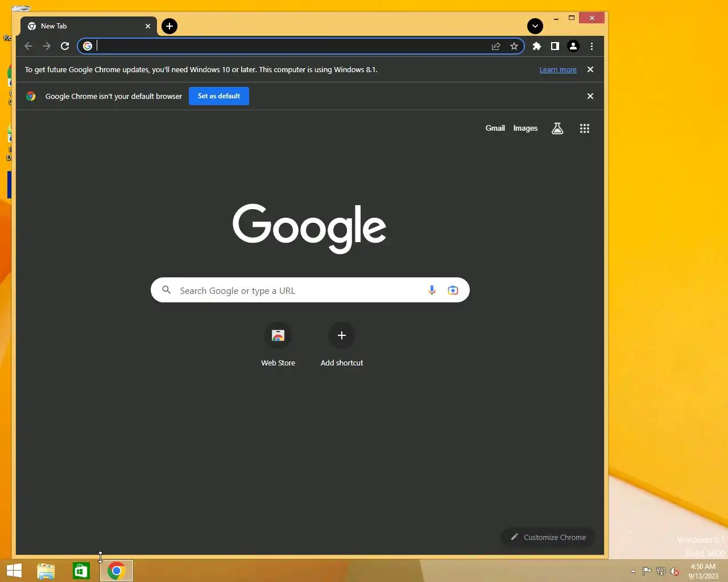Go forward using the forward arrow
The height and width of the screenshot is (582, 728).
pyautogui.click(x=47, y=46)
